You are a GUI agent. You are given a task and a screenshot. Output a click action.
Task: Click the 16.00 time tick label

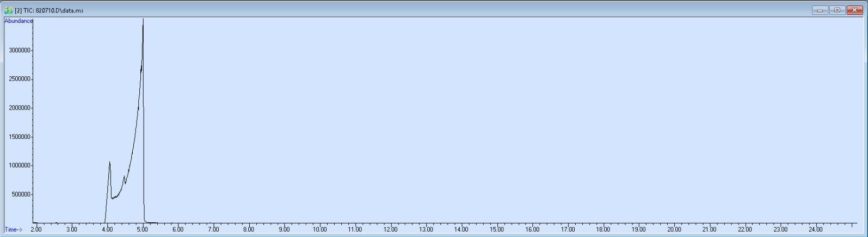pyautogui.click(x=532, y=229)
